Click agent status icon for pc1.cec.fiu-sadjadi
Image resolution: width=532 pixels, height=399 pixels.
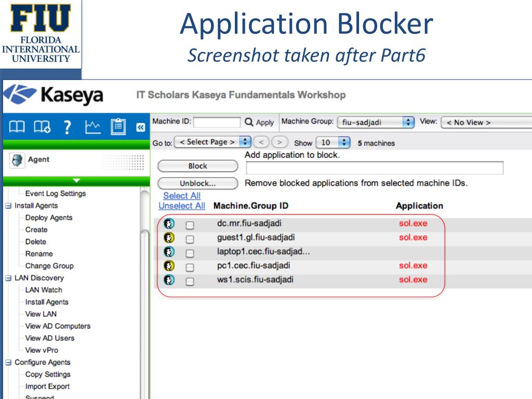[x=169, y=265]
